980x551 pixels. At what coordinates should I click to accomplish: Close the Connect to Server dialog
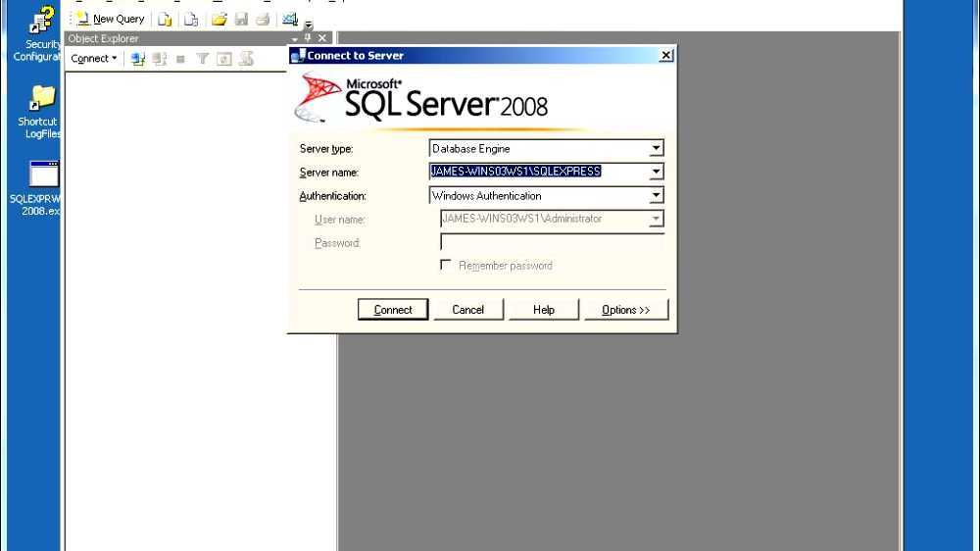point(666,55)
